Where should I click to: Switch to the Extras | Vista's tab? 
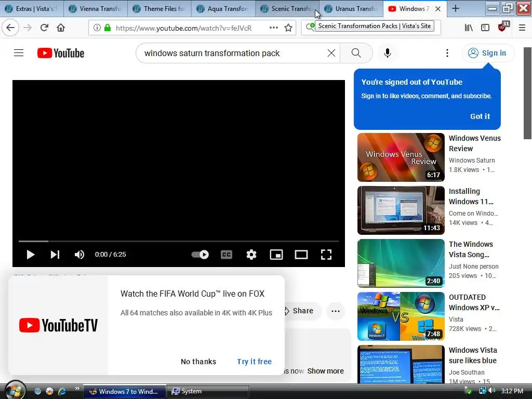click(32, 9)
